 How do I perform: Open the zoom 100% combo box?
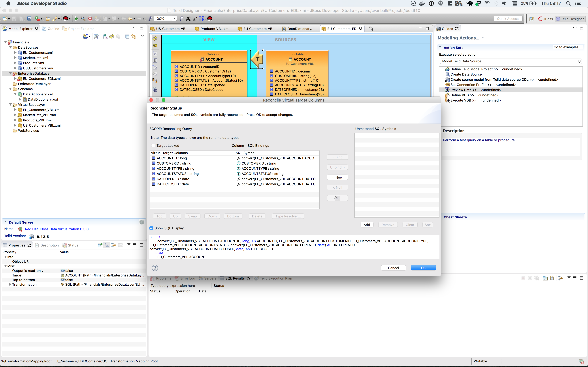174,19
